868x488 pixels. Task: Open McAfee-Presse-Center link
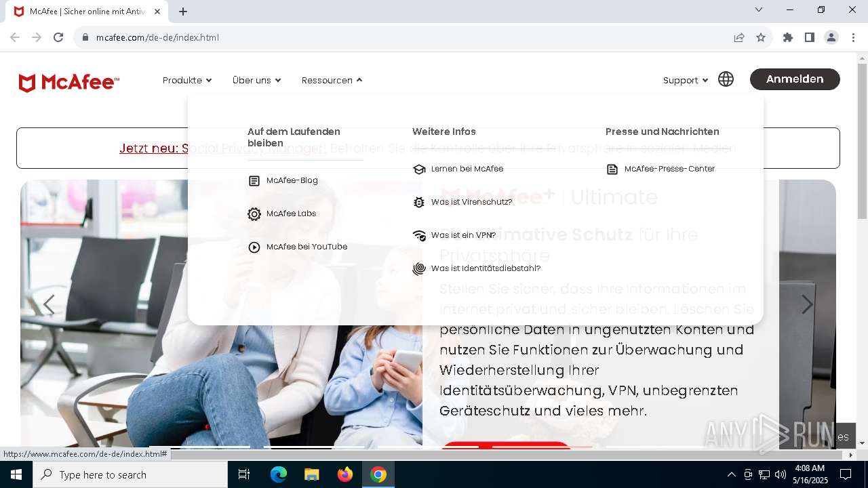tap(670, 169)
